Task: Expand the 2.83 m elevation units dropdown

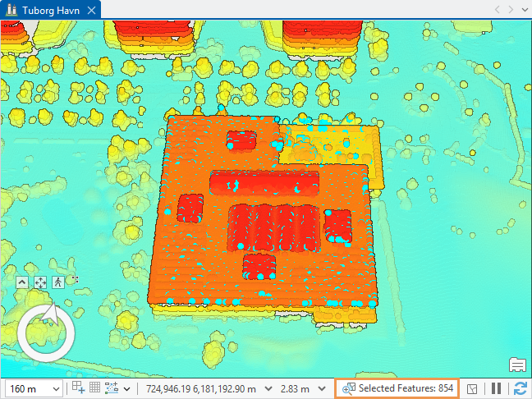Action: click(322, 388)
